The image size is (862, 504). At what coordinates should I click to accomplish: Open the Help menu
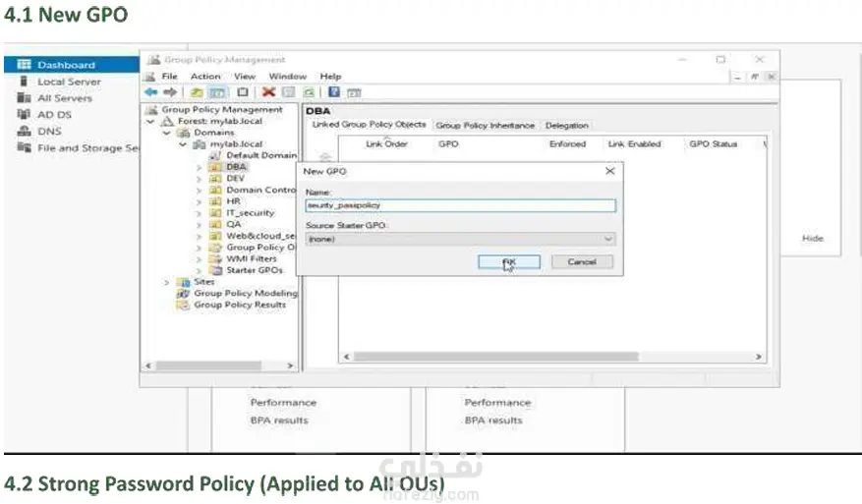[330, 77]
